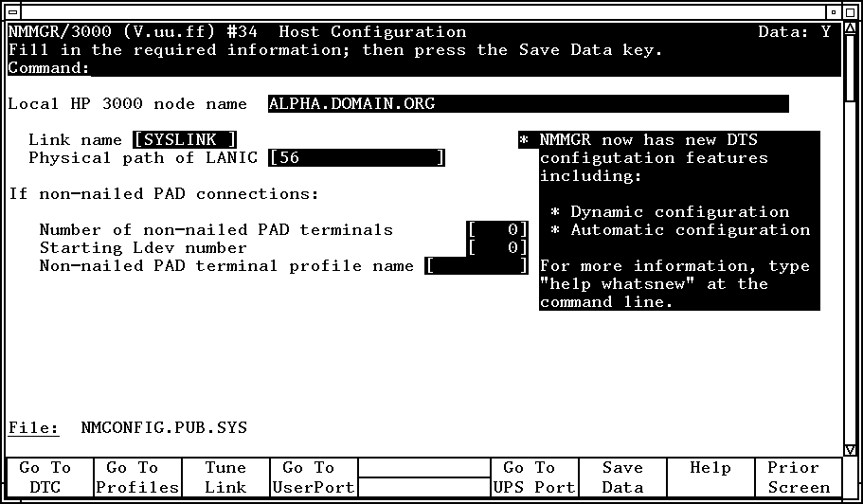Select the Tune Link function key
This screenshot has height=504, width=863.
tap(225, 477)
